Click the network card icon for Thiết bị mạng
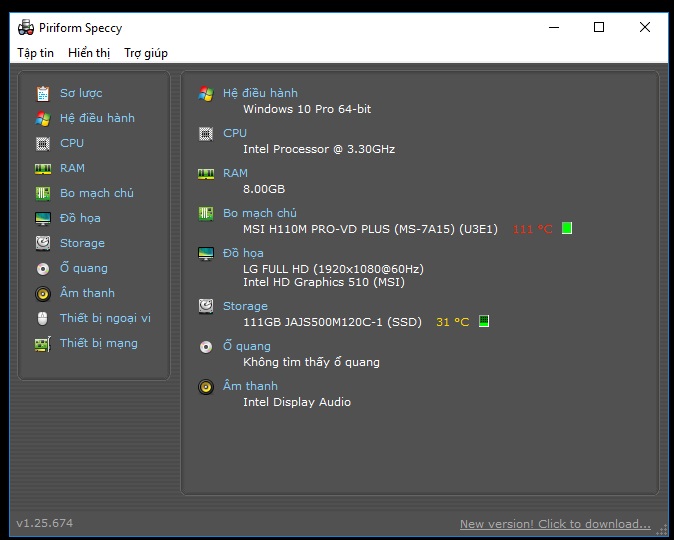The height and width of the screenshot is (540, 674). [x=43, y=344]
